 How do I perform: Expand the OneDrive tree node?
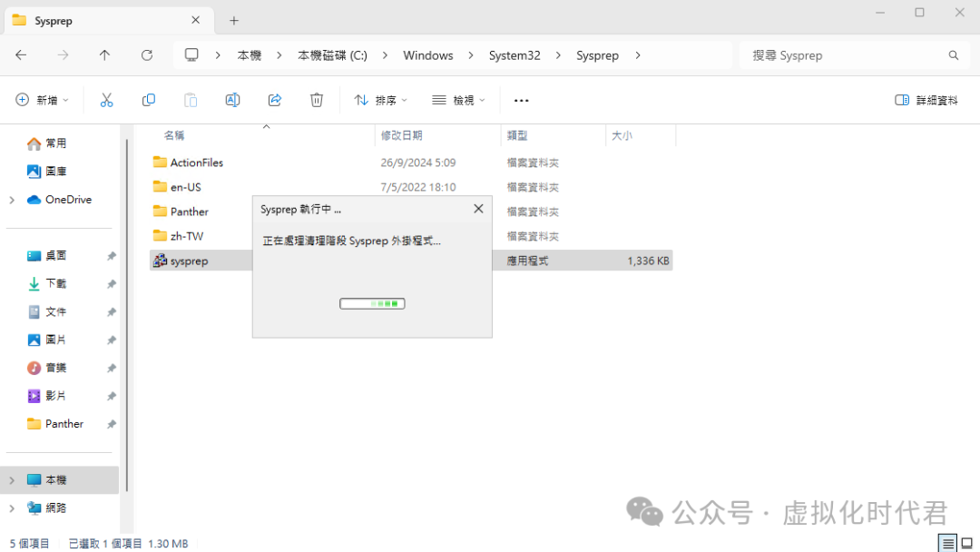pyautogui.click(x=12, y=200)
